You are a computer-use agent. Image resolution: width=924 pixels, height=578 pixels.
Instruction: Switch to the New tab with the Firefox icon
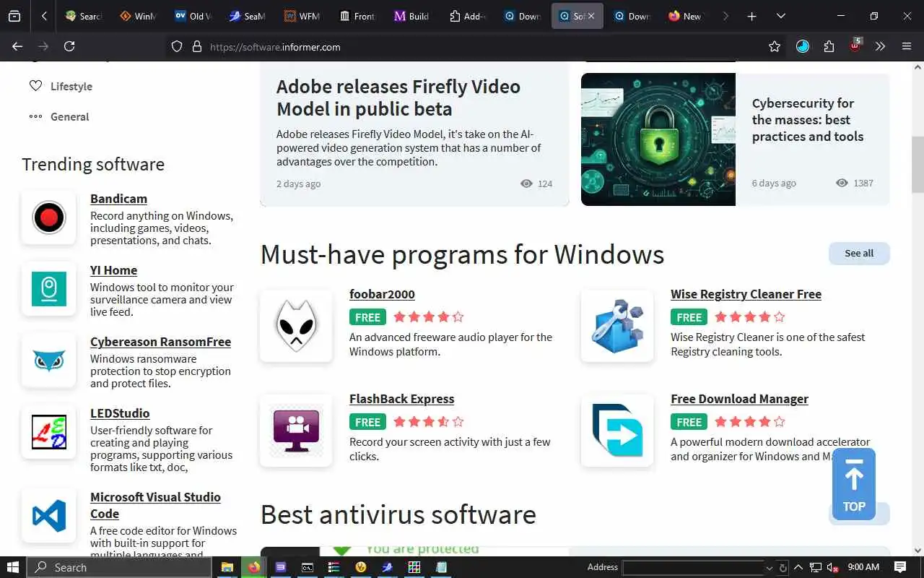click(x=684, y=16)
